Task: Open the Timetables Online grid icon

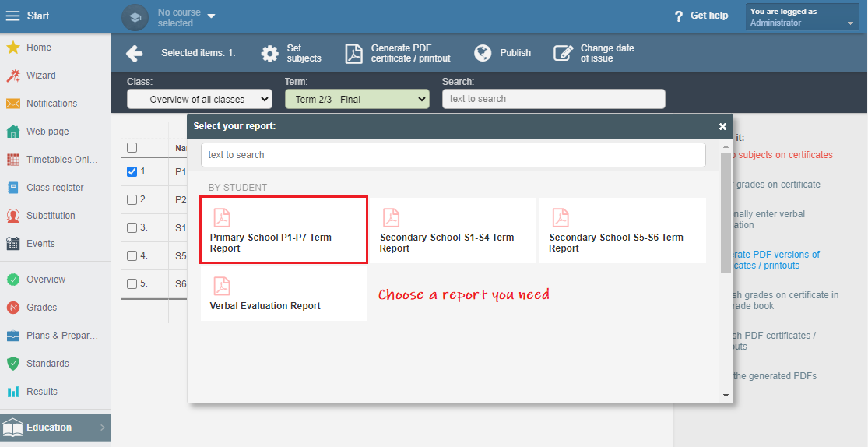Action: point(13,160)
